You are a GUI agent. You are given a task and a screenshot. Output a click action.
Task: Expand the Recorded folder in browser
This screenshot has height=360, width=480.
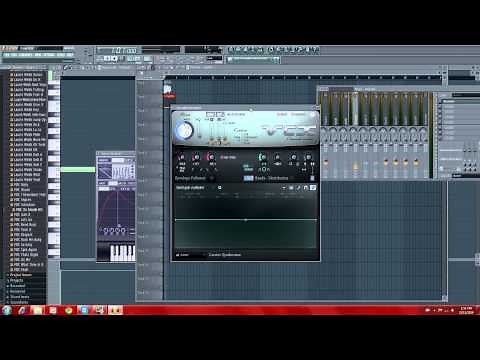(17, 286)
